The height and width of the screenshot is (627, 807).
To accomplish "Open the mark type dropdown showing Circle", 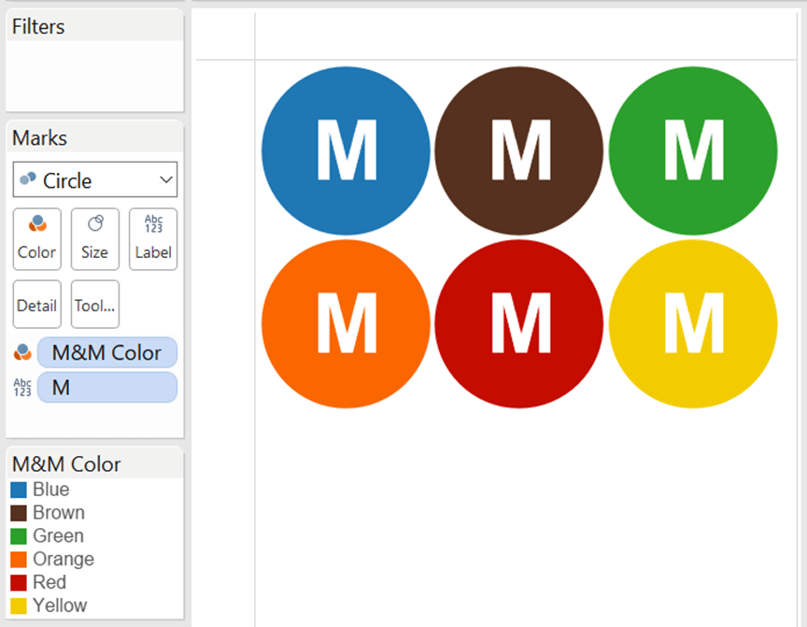I will pyautogui.click(x=94, y=180).
